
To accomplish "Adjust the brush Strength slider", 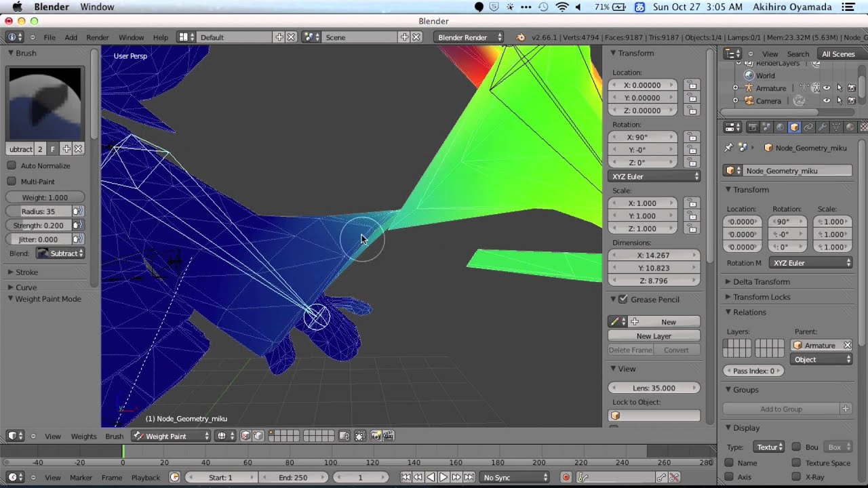I will [x=39, y=225].
